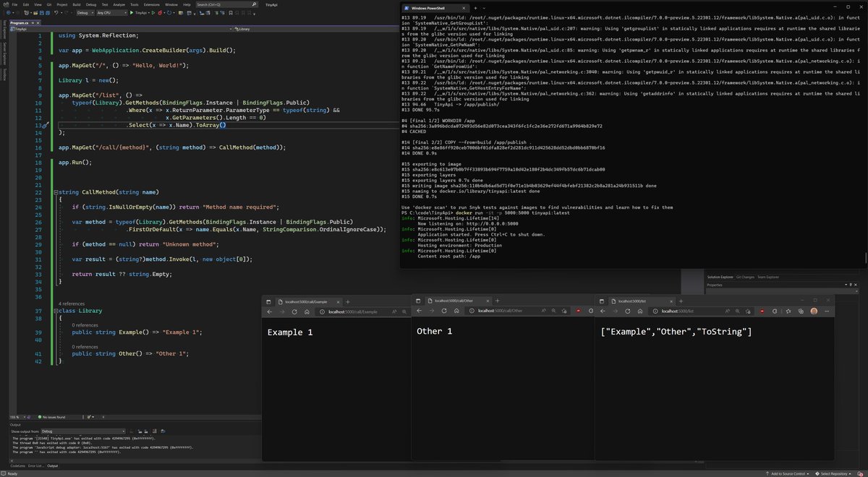Click the favorites star in list browser
868x477 pixels.
click(788, 311)
